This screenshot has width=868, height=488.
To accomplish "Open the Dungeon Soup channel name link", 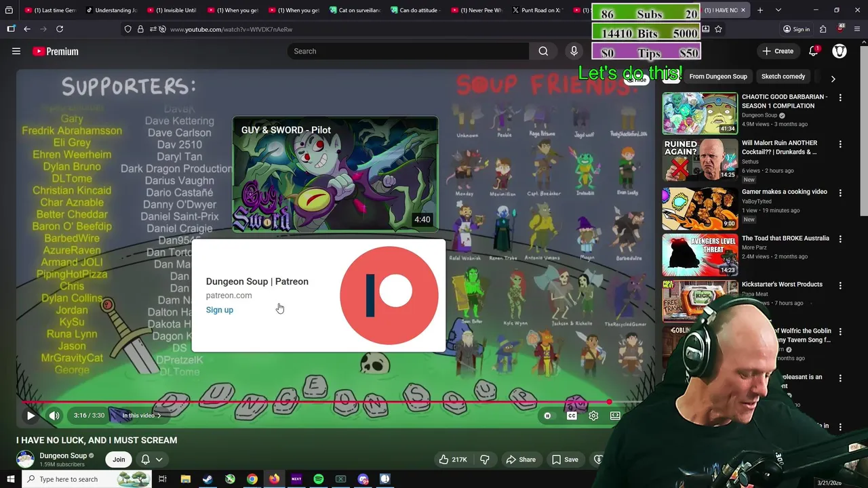I will (63, 455).
